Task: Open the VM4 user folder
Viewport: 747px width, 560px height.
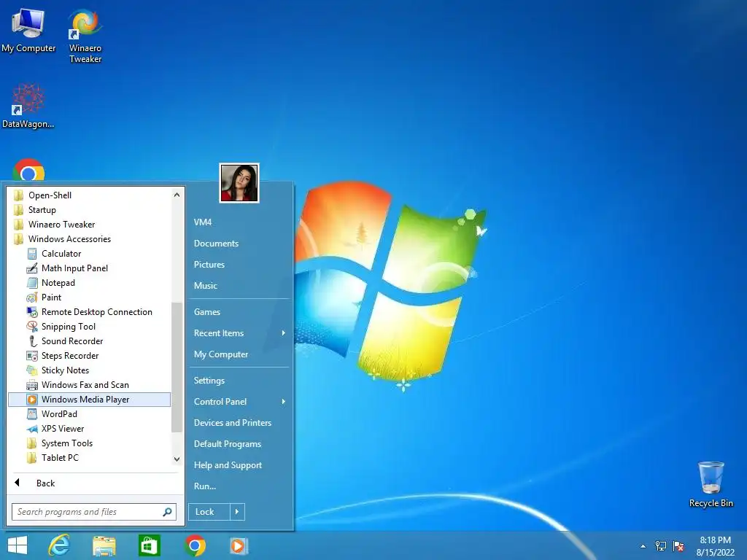Action: [239, 222]
